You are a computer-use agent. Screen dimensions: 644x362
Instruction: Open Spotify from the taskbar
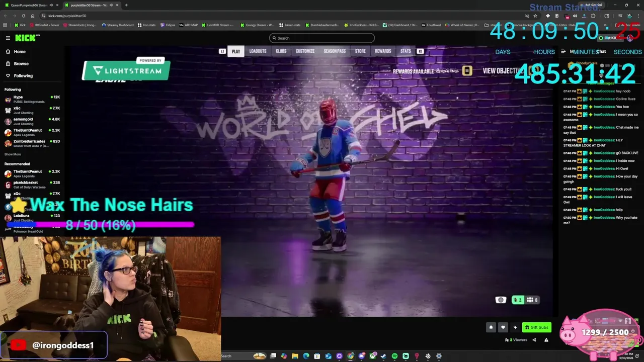tap(394, 356)
